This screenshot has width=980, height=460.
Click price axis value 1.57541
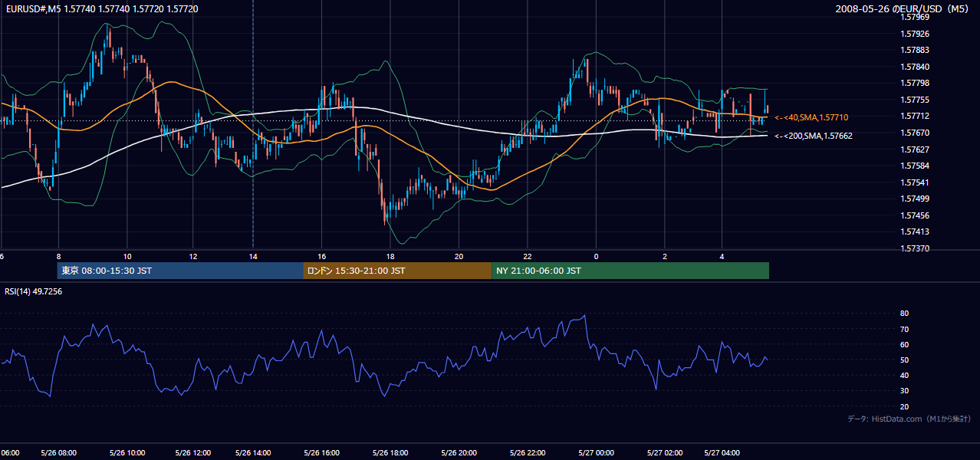915,182
